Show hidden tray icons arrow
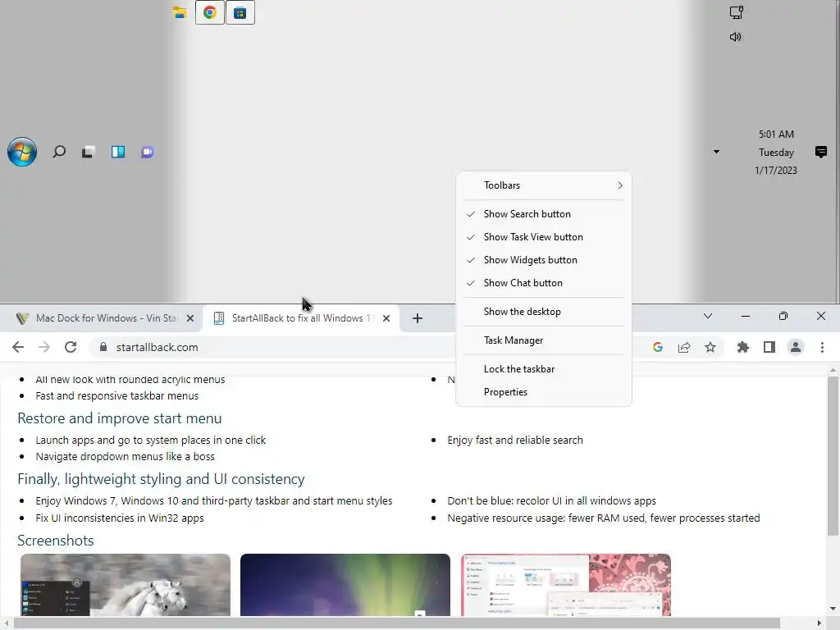The image size is (840, 630). click(x=716, y=152)
